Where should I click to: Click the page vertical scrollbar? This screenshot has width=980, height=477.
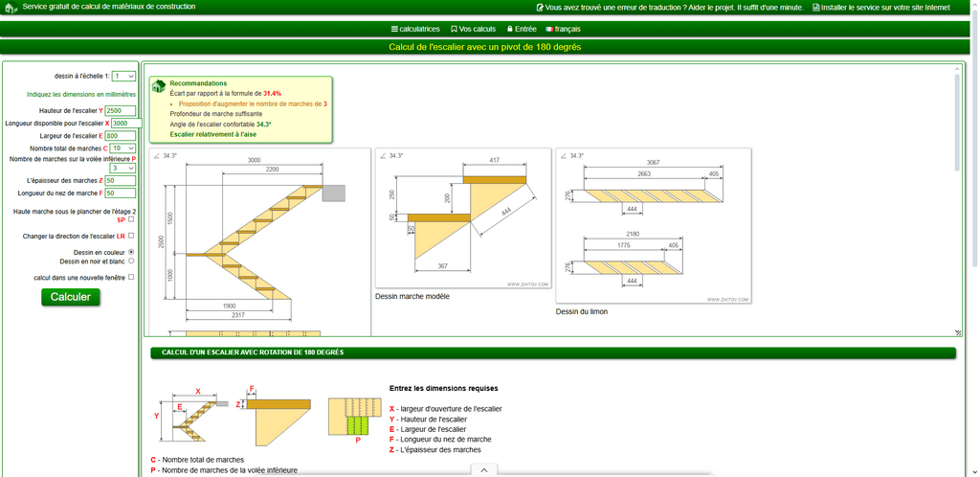pos(975,138)
